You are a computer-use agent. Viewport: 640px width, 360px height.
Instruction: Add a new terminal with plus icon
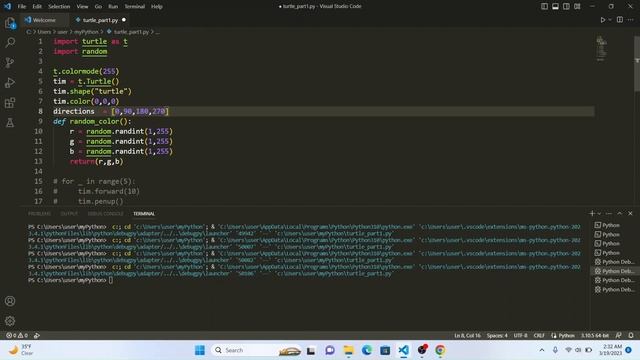(592, 213)
